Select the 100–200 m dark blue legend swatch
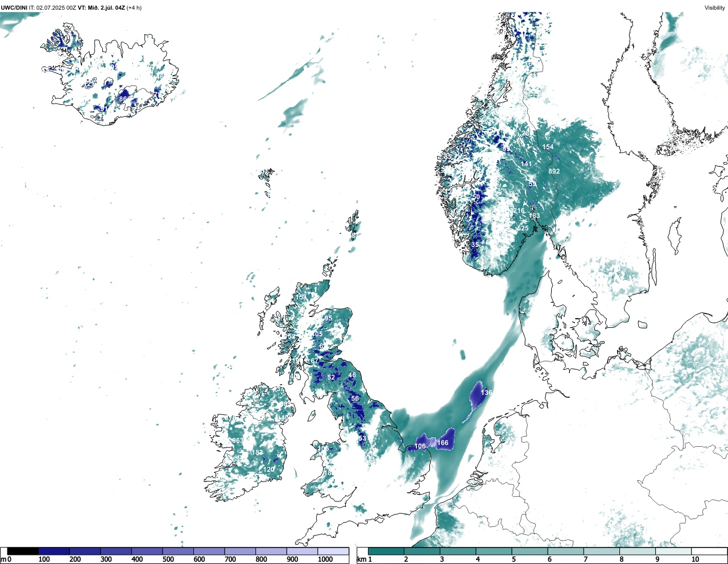 pyautogui.click(x=54, y=551)
